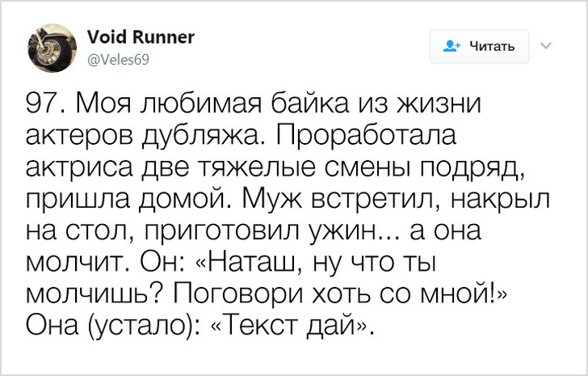
Task: Click the Читать follow button
Action: pos(480,46)
